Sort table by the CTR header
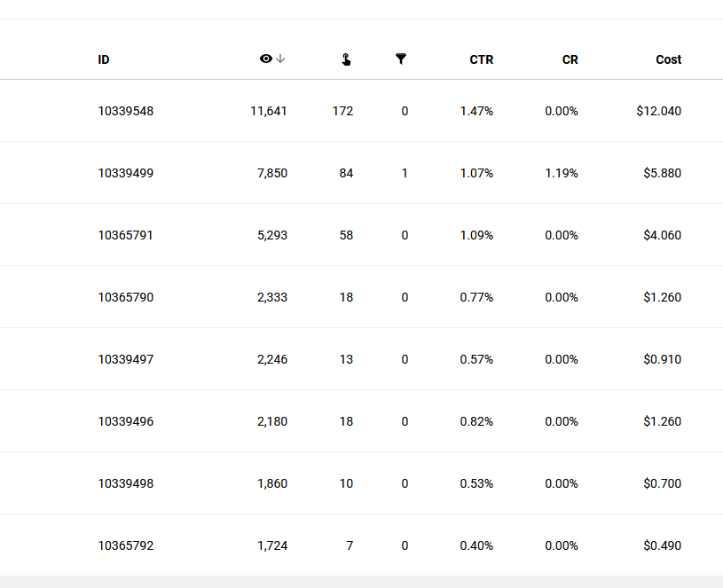The height and width of the screenshot is (588, 723). point(482,59)
